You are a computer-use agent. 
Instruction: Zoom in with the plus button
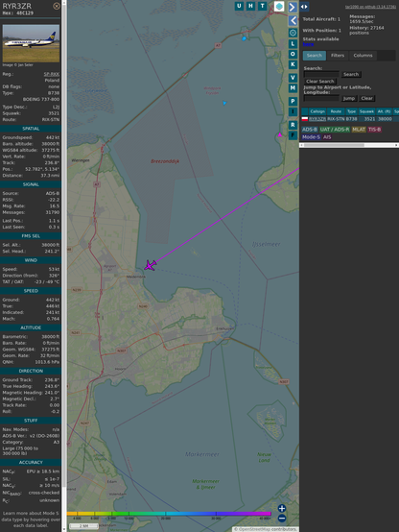282,508
